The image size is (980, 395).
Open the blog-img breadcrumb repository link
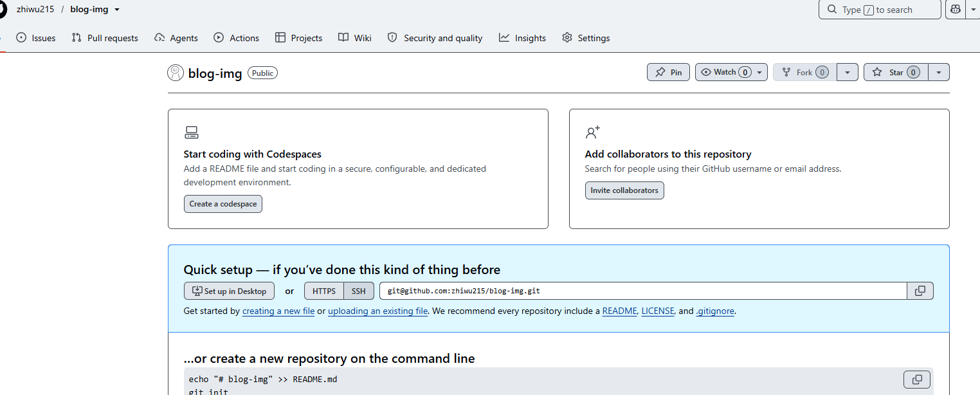coord(89,9)
